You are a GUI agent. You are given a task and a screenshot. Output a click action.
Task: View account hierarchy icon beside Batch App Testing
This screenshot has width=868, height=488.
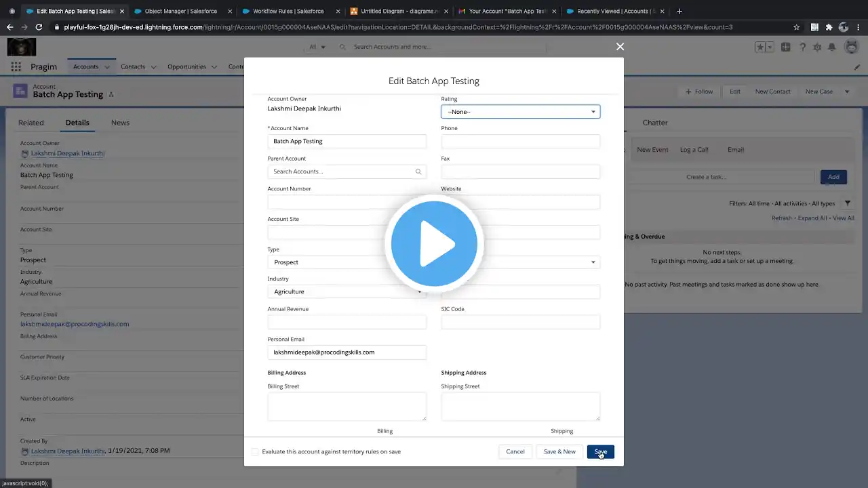coord(111,94)
